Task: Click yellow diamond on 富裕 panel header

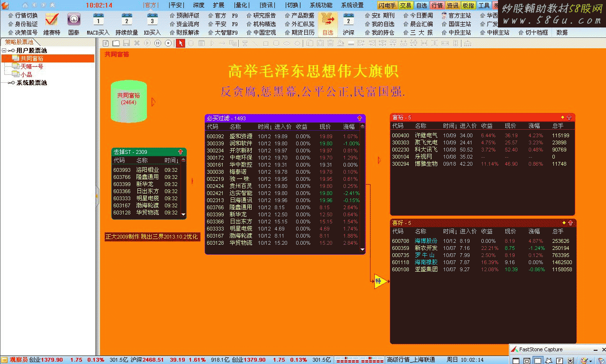Action: pyautogui.click(x=562, y=117)
